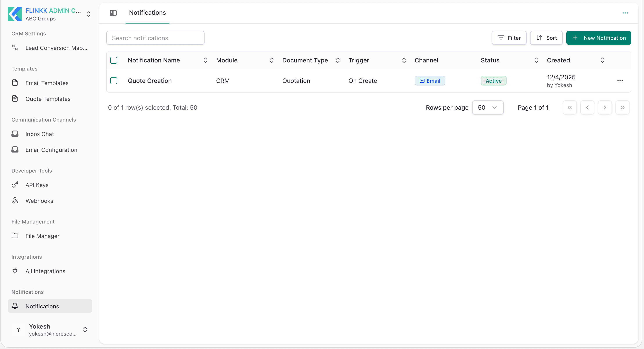Open API Keys page
The width and height of the screenshot is (644, 349).
(x=50, y=185)
